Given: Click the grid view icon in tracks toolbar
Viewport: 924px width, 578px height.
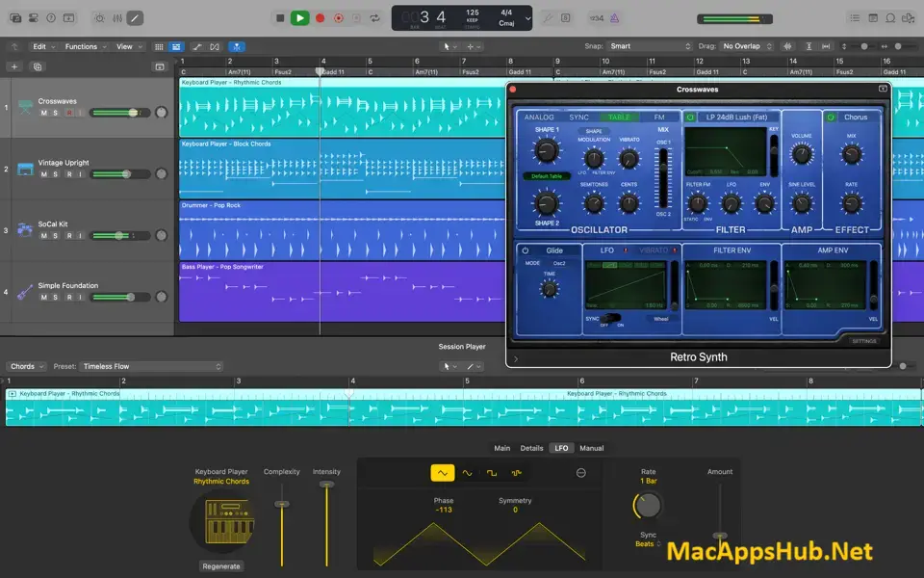Looking at the screenshot, I should click(159, 46).
